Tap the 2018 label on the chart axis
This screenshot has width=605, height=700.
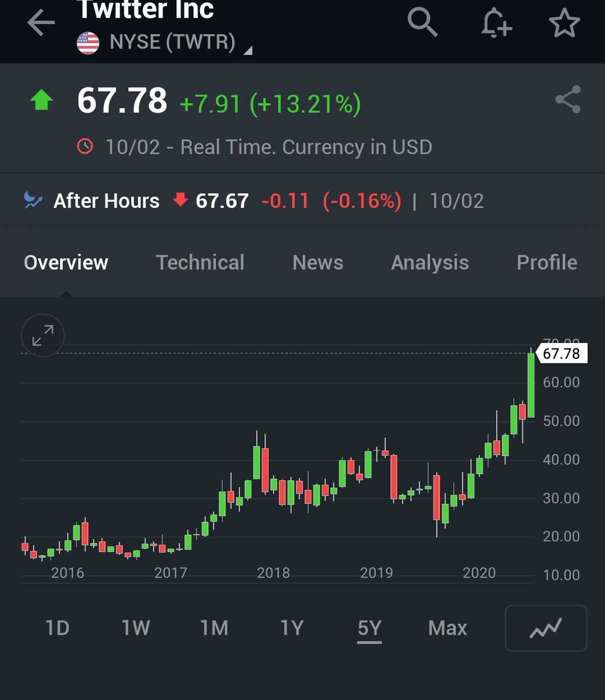pos(273,573)
